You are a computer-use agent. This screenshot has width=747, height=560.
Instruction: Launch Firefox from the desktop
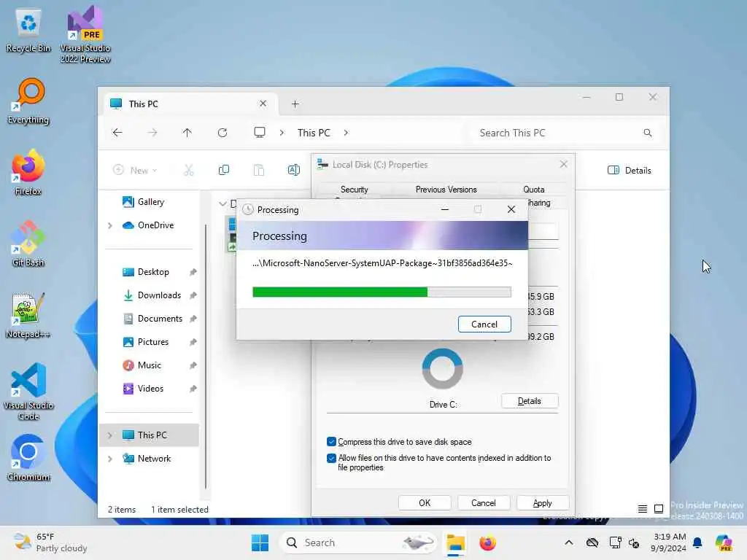(x=28, y=172)
